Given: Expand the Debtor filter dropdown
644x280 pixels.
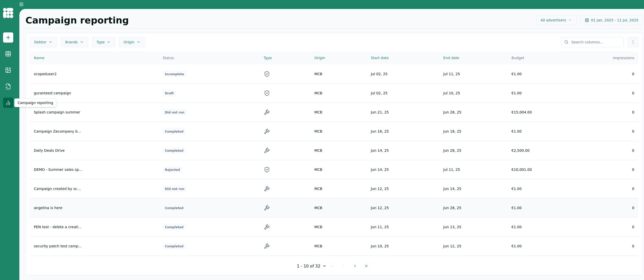Looking at the screenshot, I should click(x=43, y=42).
